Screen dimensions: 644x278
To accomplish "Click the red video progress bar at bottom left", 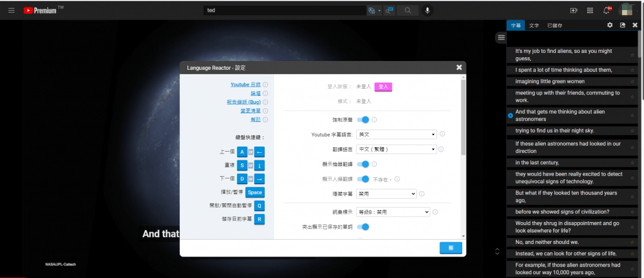I will tap(13, 277).
